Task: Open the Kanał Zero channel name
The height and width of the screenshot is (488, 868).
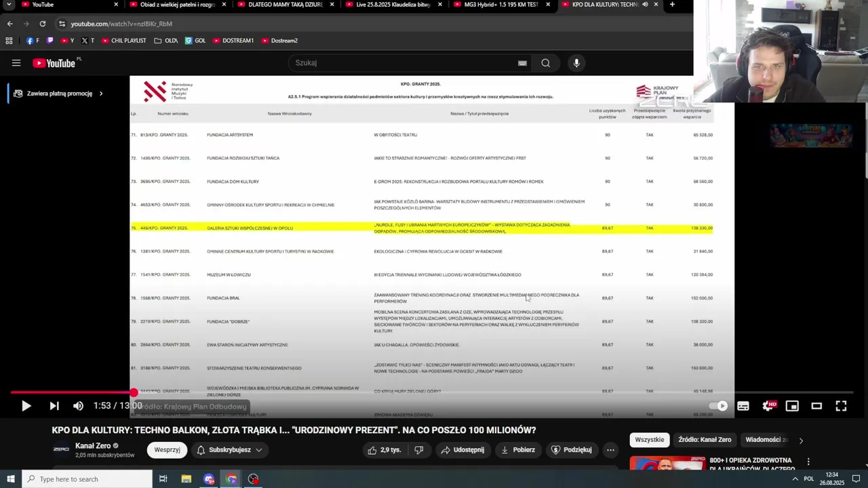Action: tap(93, 446)
